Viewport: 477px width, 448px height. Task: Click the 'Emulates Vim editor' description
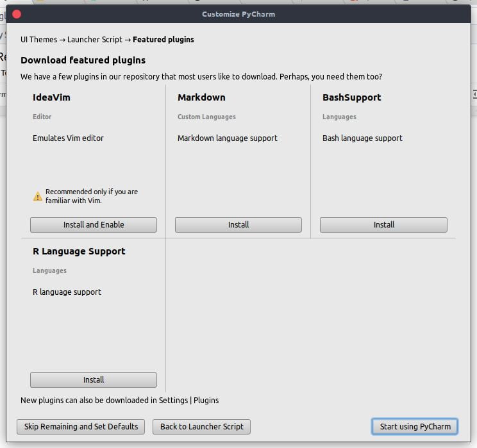(68, 138)
